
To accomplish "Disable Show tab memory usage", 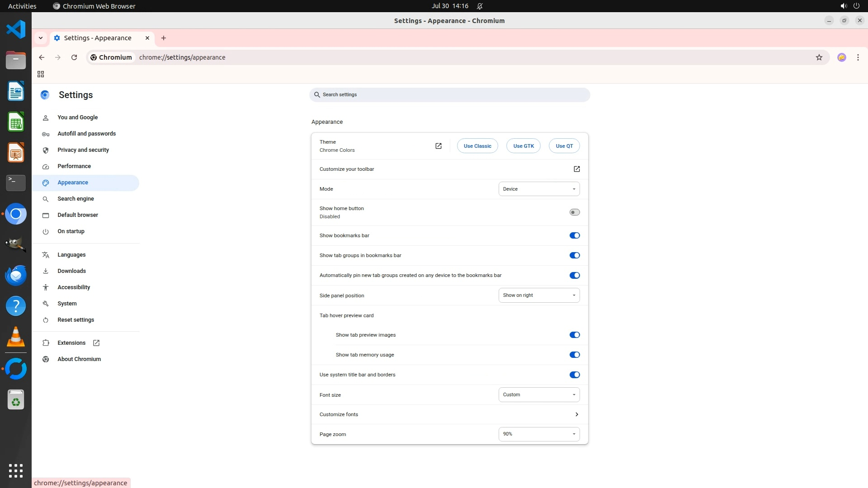I will (x=574, y=355).
